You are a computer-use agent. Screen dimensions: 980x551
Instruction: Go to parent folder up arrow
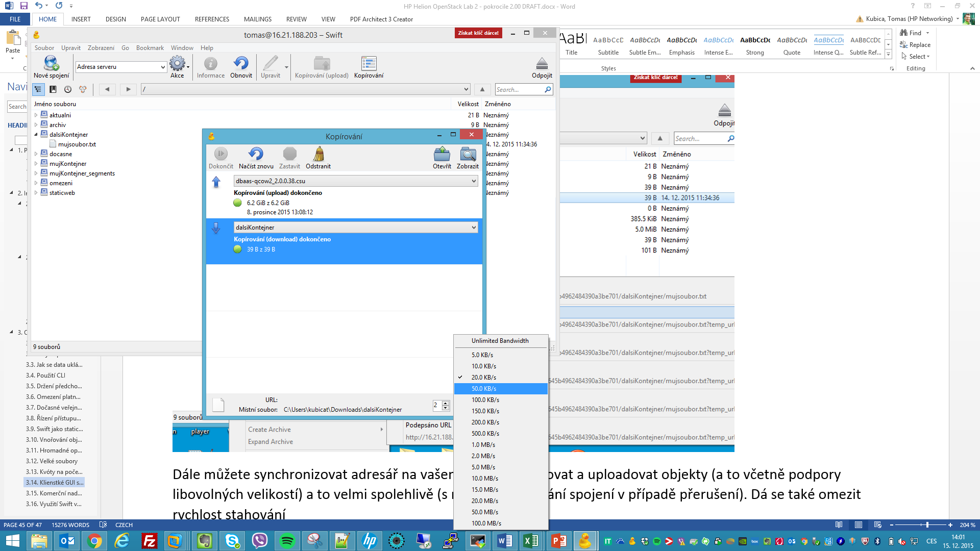[482, 89]
